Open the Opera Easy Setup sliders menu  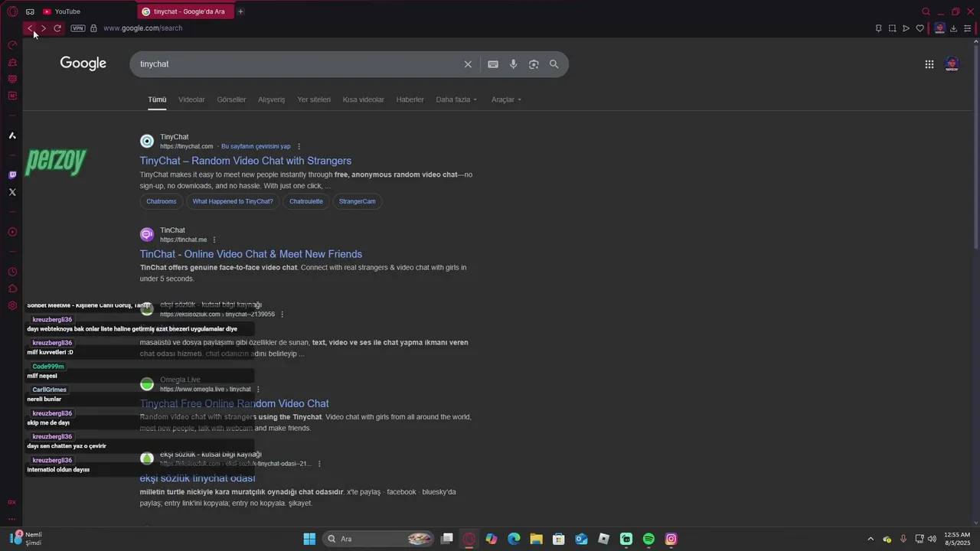coord(968,28)
